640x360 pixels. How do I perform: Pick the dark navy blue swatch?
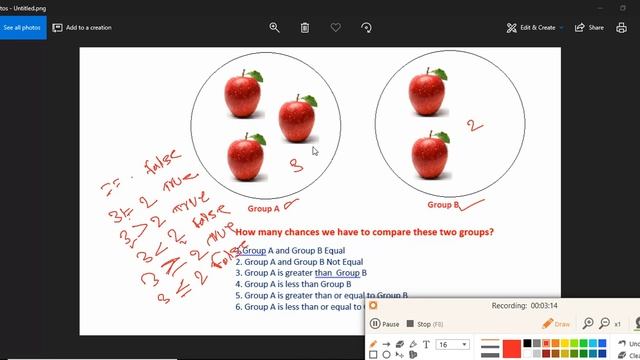pos(602,354)
